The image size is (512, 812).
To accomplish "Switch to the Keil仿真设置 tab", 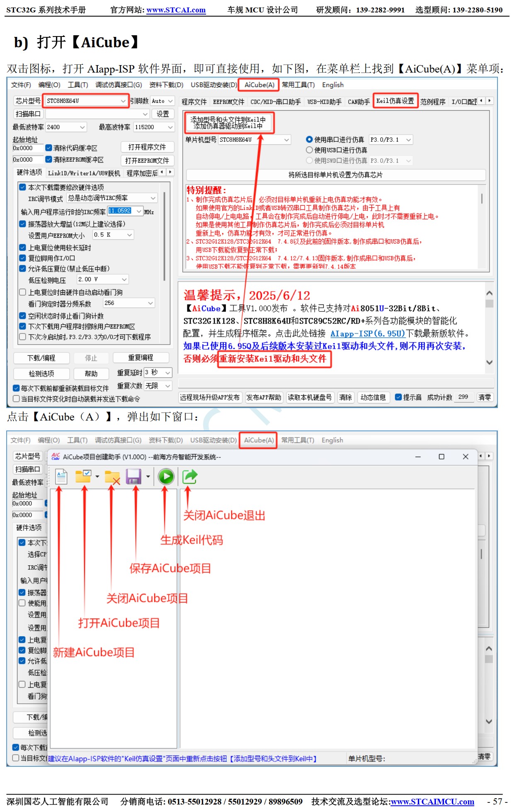I will click(395, 101).
